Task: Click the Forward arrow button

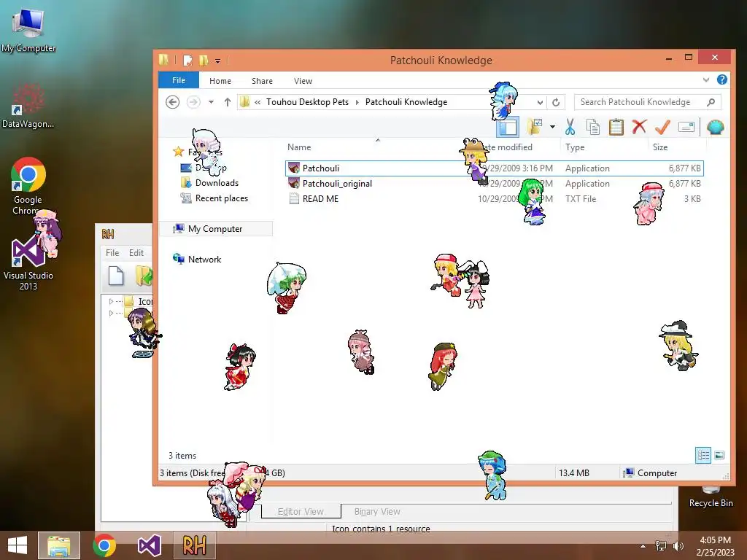Action: tap(193, 102)
